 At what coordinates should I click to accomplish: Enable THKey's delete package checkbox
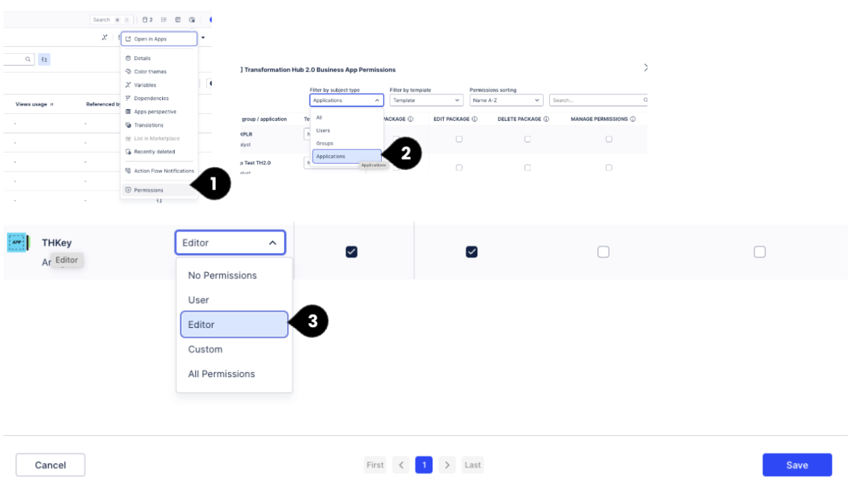point(603,252)
